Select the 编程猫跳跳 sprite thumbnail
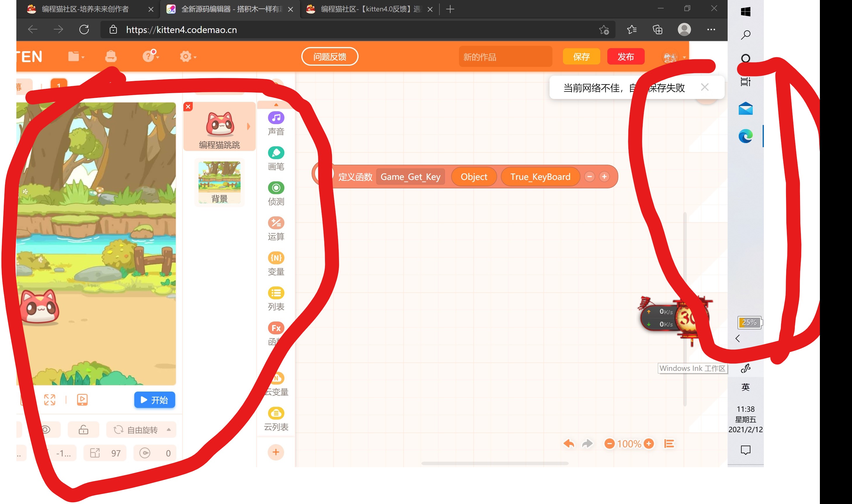 click(219, 127)
